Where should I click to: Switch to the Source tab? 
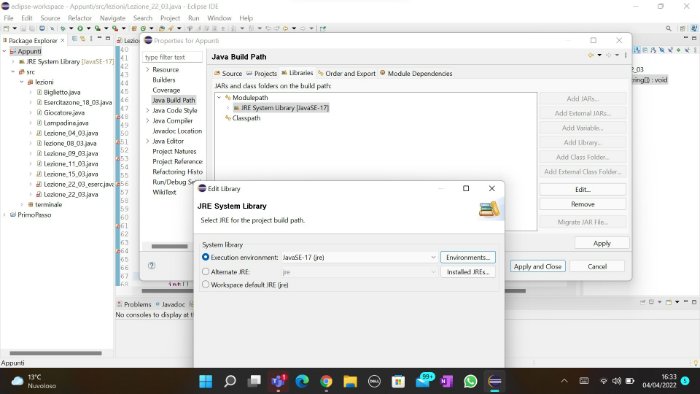(228, 73)
